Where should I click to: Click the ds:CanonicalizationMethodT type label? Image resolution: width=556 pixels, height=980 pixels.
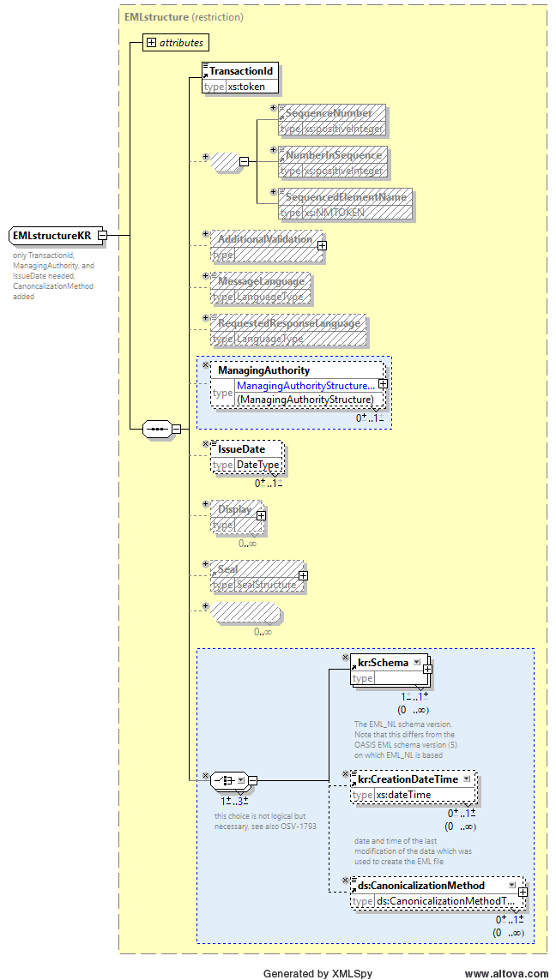click(444, 901)
